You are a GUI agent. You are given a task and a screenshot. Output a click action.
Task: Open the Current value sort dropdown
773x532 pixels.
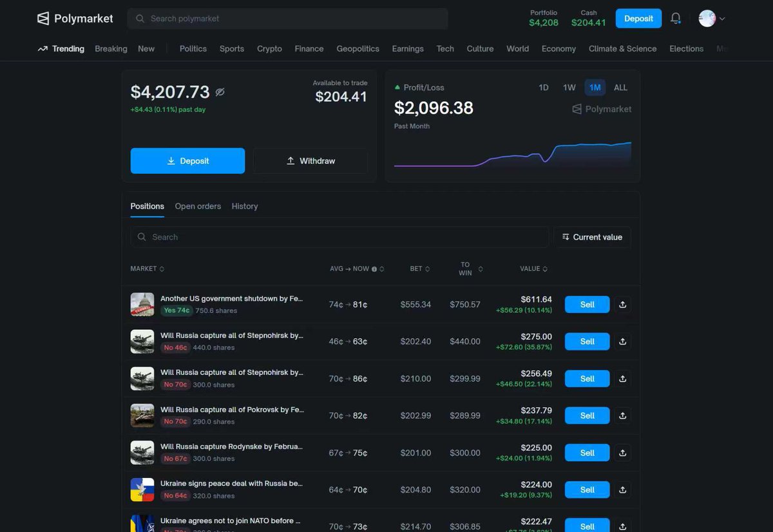[x=592, y=237]
